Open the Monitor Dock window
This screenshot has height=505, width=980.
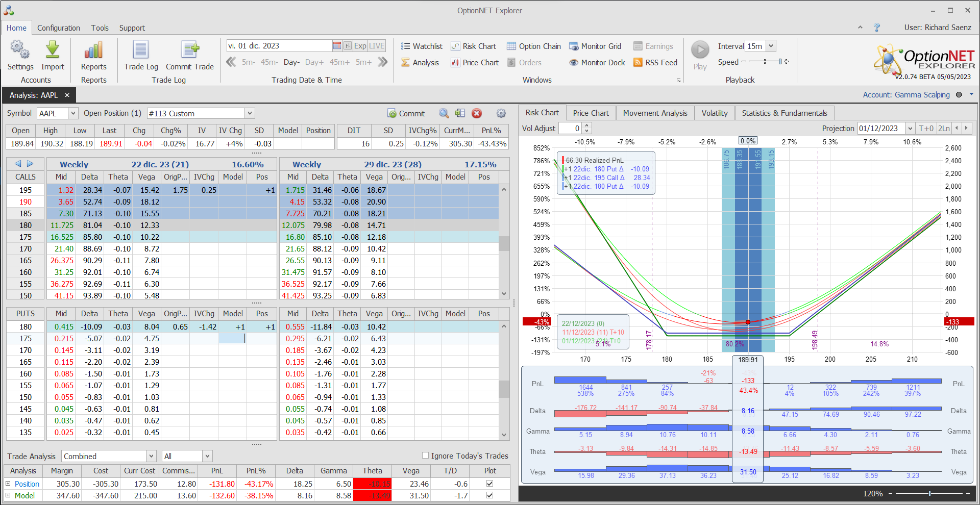(x=597, y=62)
